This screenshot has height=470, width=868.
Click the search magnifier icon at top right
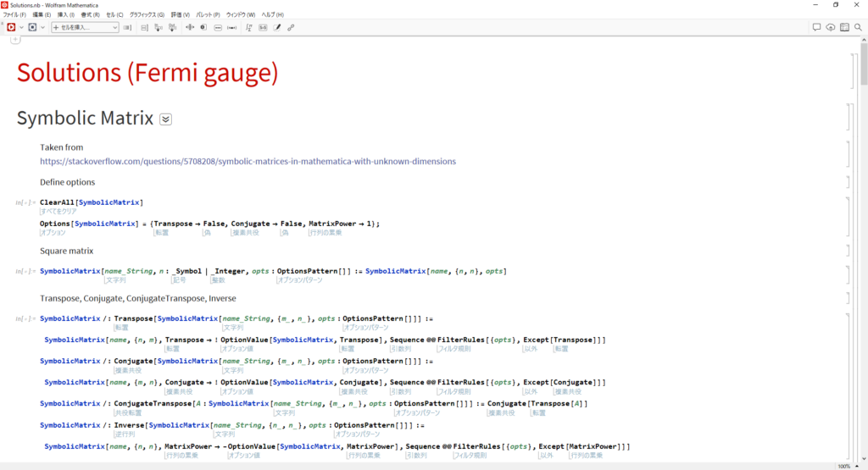pyautogui.click(x=857, y=27)
